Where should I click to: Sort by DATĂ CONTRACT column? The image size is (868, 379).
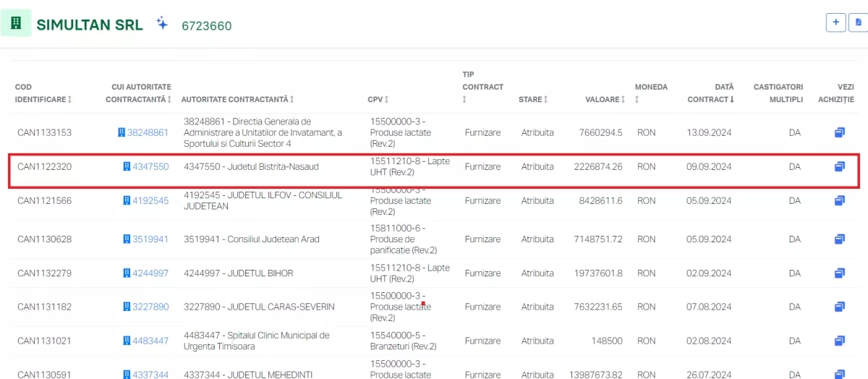(711, 93)
